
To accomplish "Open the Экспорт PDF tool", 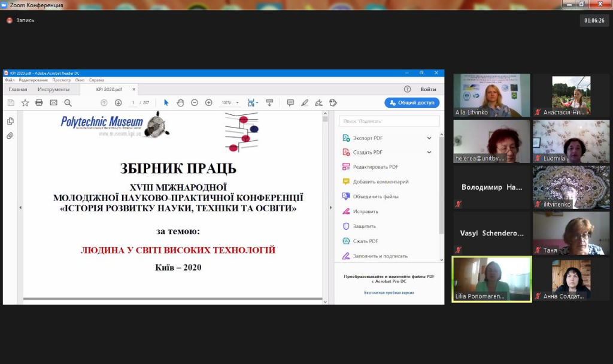I will pos(368,138).
